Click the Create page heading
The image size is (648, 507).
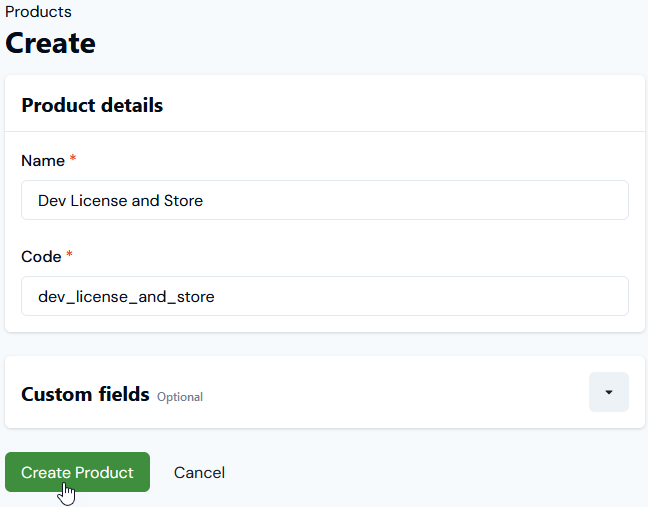click(x=51, y=43)
